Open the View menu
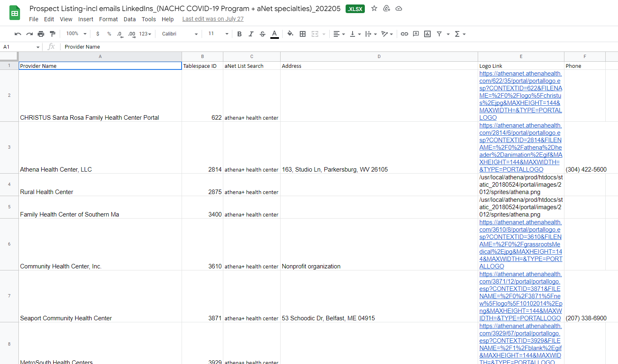 tap(66, 19)
